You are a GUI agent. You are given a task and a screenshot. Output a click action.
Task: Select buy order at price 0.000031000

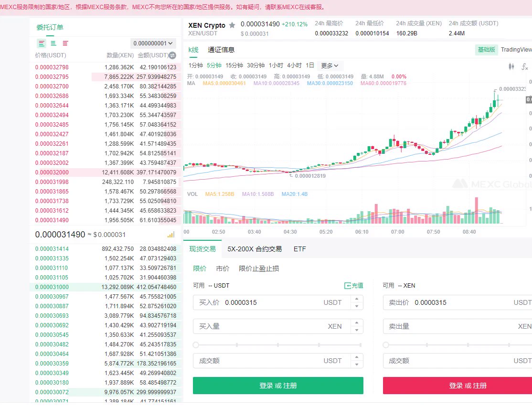pos(106,287)
